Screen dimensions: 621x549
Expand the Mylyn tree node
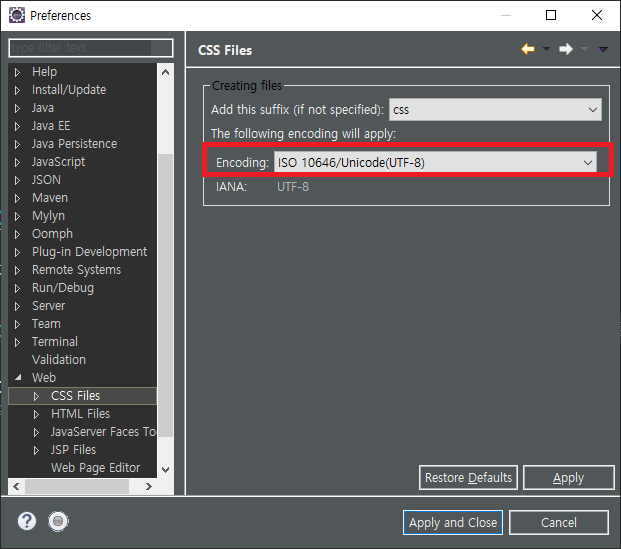17,216
